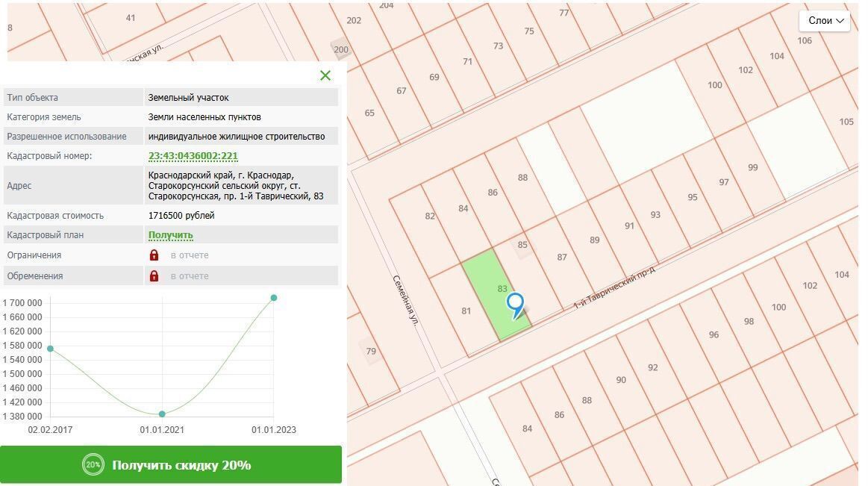
Task: Close the parcel info panel with green X
Action: coord(325,75)
